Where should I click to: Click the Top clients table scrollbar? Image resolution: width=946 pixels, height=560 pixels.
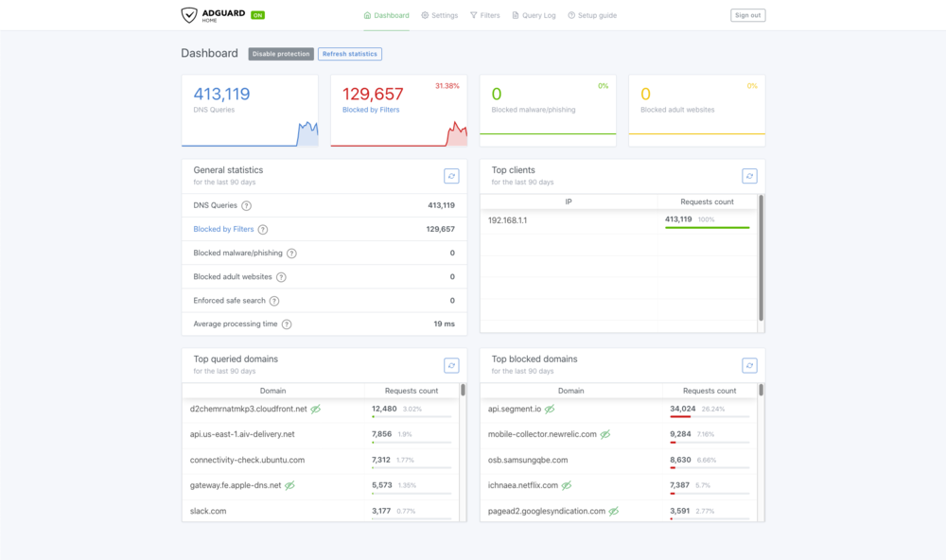click(x=761, y=258)
